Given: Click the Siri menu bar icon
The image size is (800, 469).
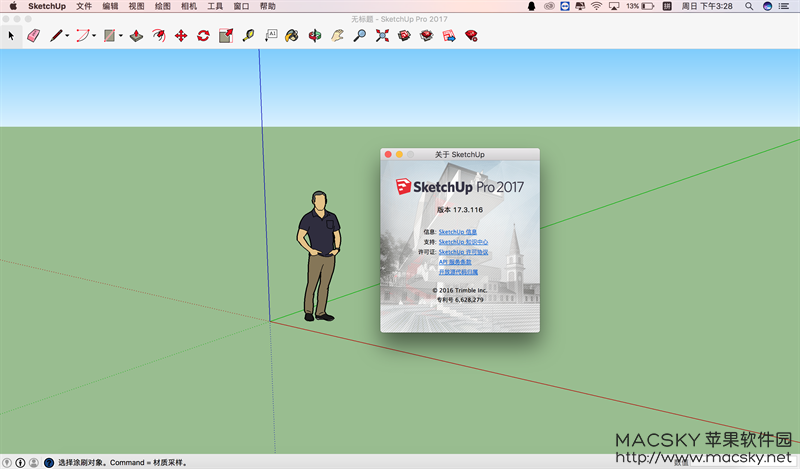Looking at the screenshot, I should tap(767, 6).
